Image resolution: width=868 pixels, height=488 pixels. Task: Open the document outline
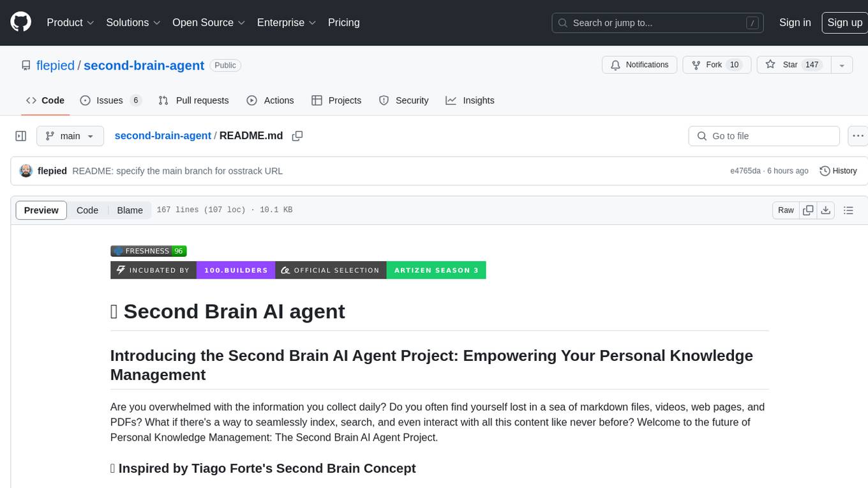coord(848,210)
